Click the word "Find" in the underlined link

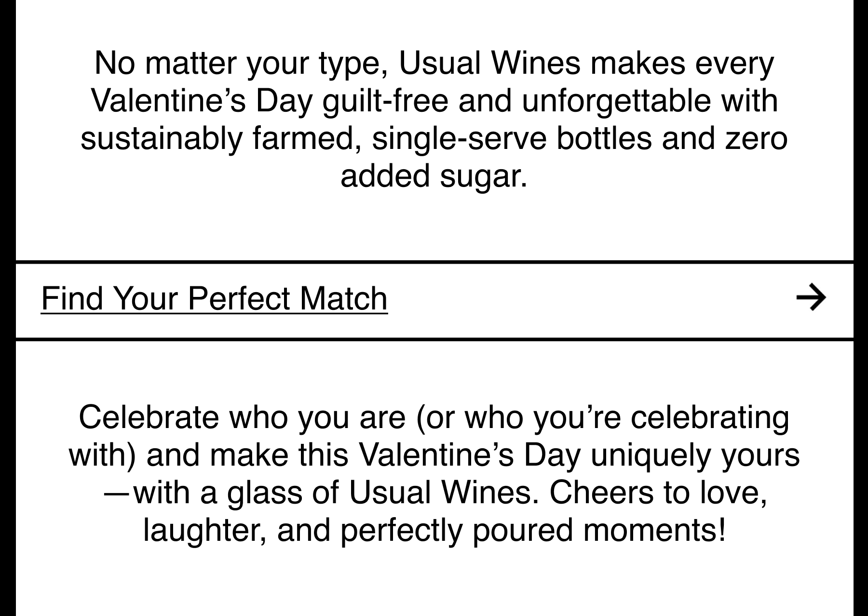[x=72, y=298]
